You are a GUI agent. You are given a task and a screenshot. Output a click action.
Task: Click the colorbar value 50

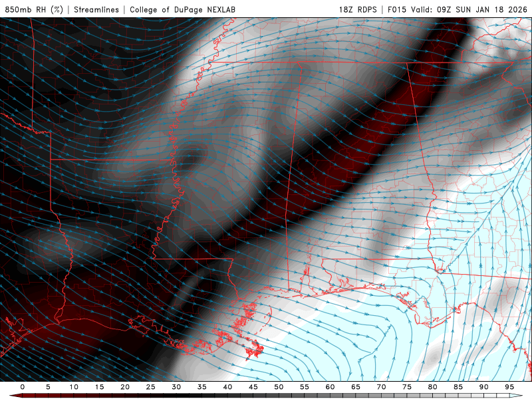(x=279, y=387)
